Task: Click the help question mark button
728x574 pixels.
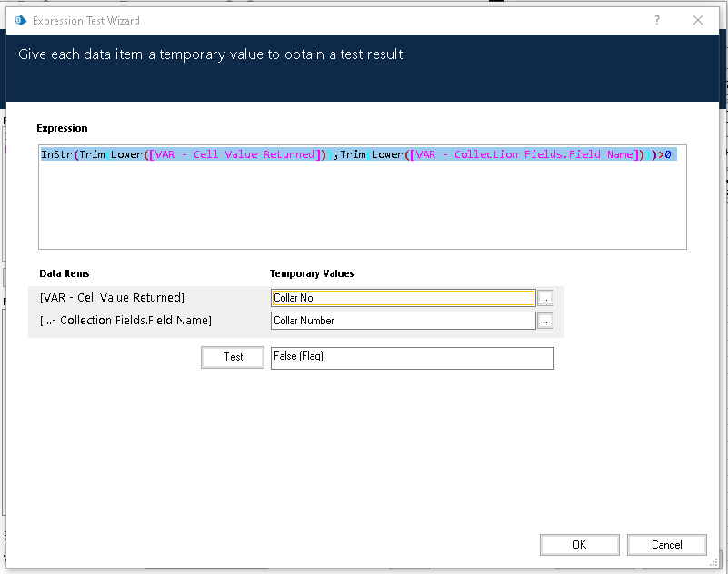Action: pyautogui.click(x=656, y=20)
